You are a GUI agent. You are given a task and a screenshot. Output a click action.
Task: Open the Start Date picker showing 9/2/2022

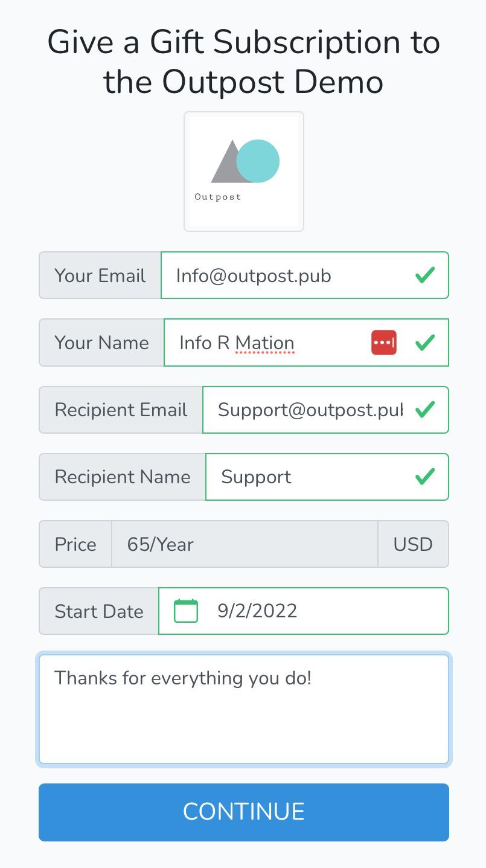coord(304,611)
